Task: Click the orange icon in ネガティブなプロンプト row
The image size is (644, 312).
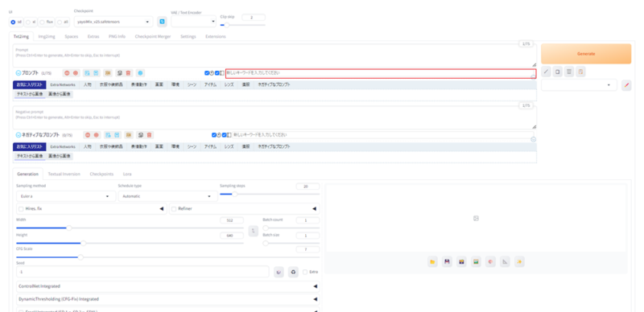Action: coord(129,134)
